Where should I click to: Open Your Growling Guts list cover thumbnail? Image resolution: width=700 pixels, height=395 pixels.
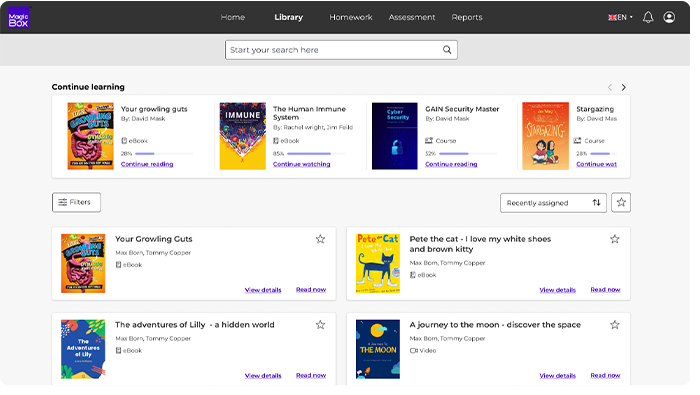[x=83, y=263]
